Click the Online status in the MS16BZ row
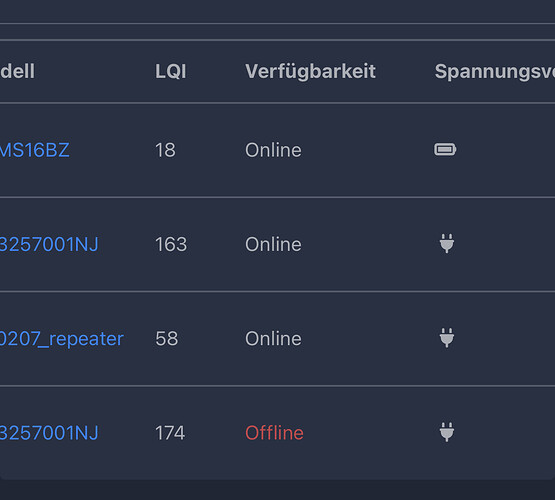555x500 pixels. tap(273, 150)
